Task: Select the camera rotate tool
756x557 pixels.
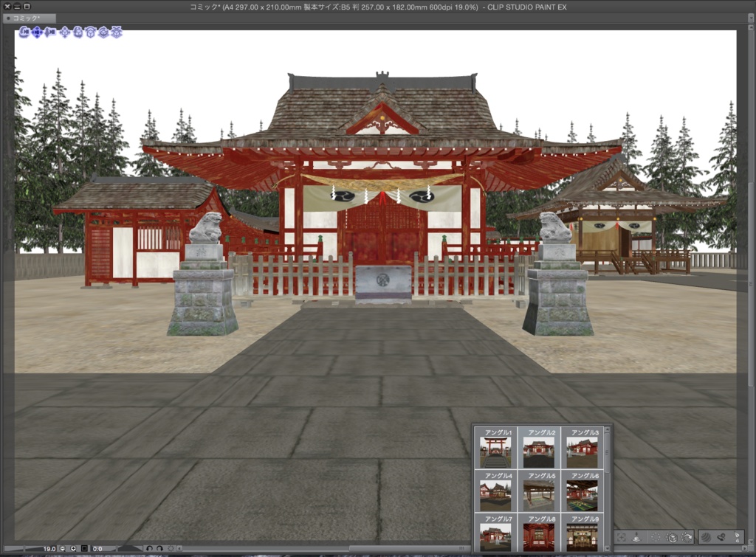Action: coord(24,32)
